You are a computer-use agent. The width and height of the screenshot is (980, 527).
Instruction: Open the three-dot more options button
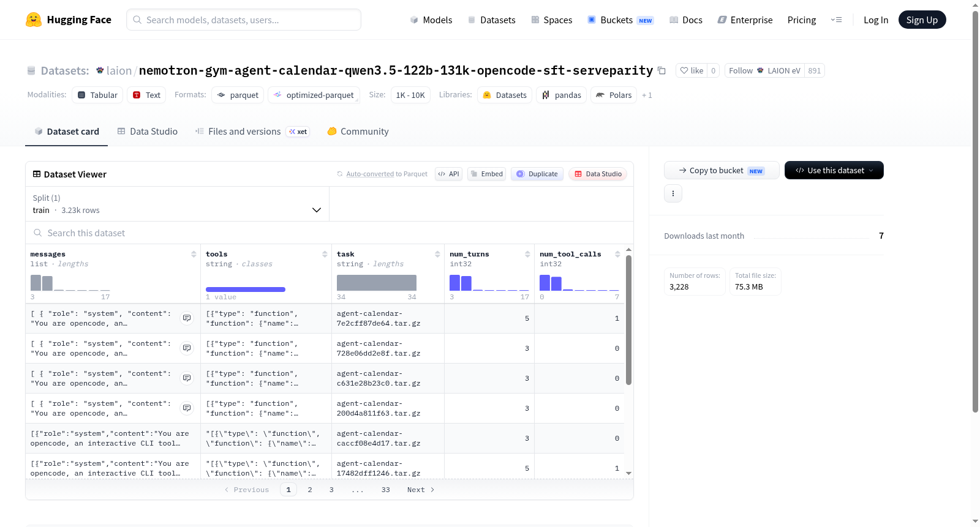[673, 193]
